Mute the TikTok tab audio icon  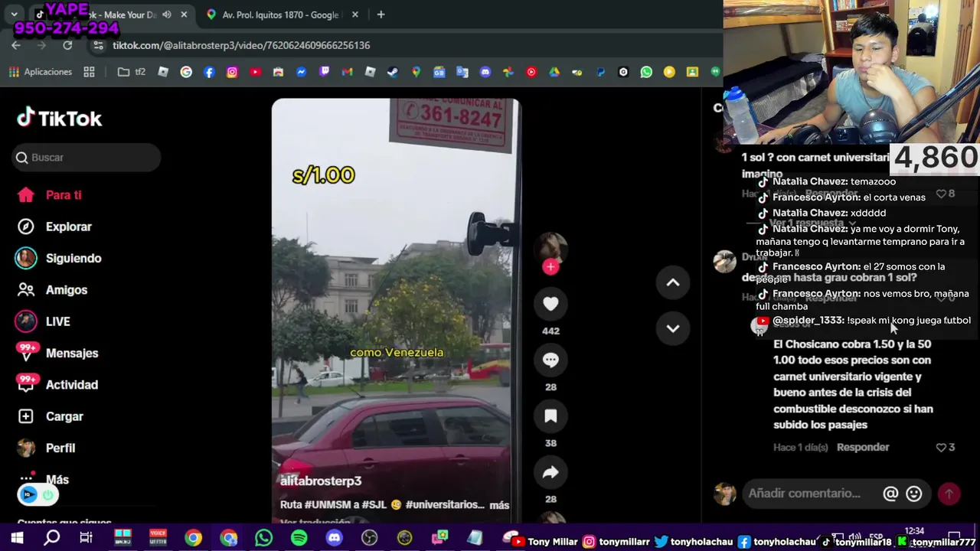[x=167, y=15]
